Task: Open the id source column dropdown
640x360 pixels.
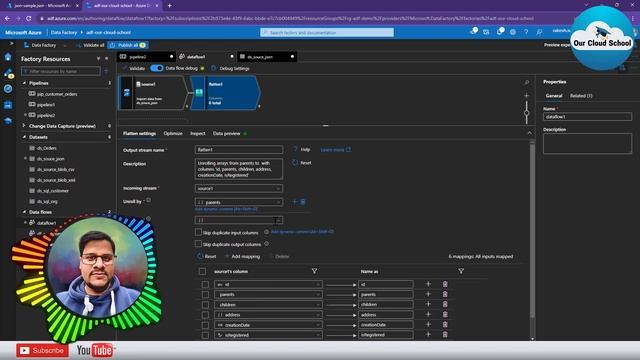Action: click(268, 284)
